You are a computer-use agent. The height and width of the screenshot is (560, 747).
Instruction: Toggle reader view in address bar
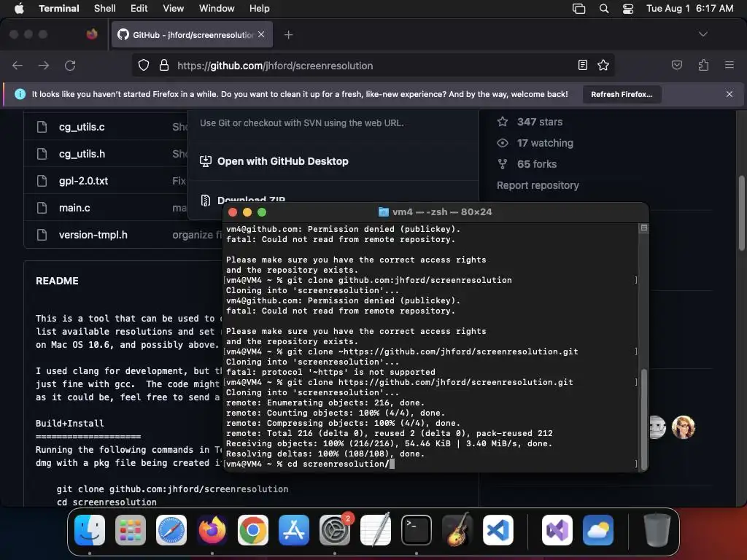tap(583, 65)
